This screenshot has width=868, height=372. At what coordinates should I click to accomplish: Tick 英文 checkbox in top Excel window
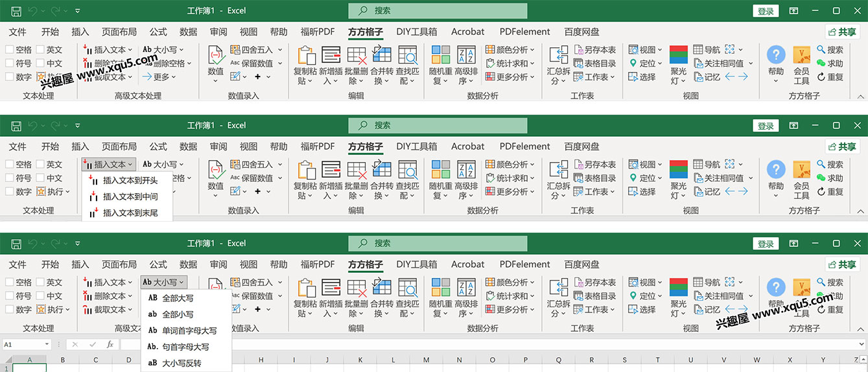click(x=40, y=49)
